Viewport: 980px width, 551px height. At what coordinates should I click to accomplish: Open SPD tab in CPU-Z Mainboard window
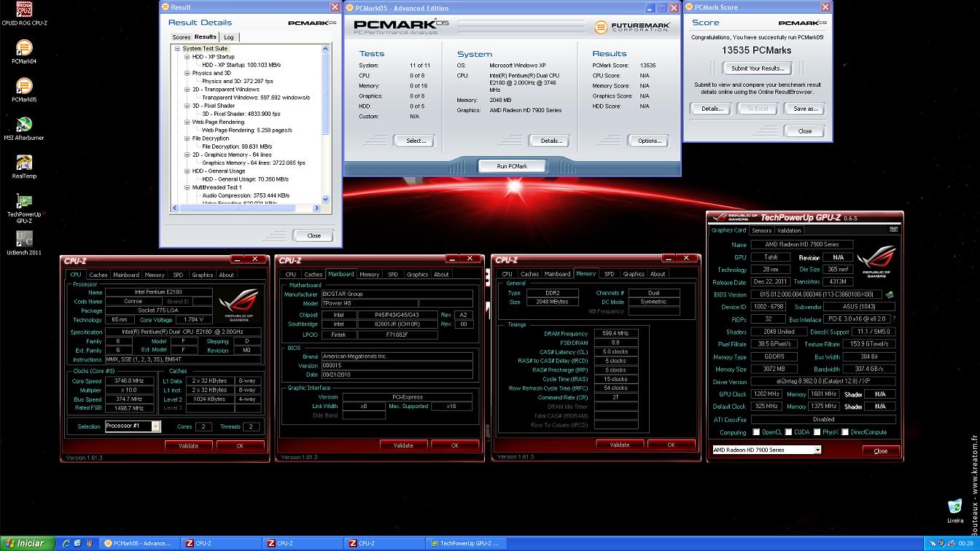(x=393, y=275)
